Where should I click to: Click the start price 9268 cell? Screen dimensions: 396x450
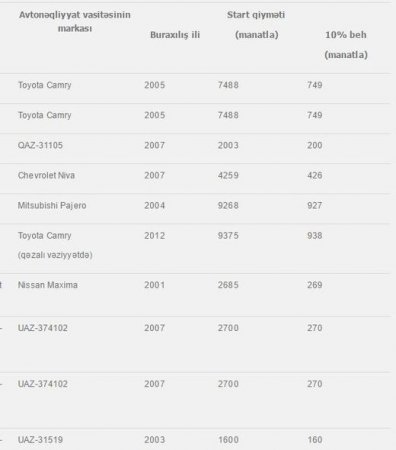(x=228, y=205)
